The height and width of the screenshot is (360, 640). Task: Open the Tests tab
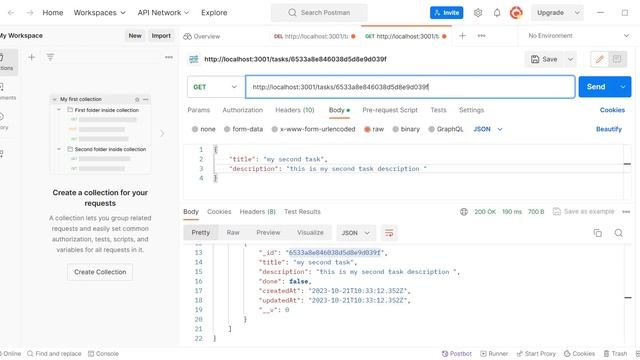click(x=438, y=110)
